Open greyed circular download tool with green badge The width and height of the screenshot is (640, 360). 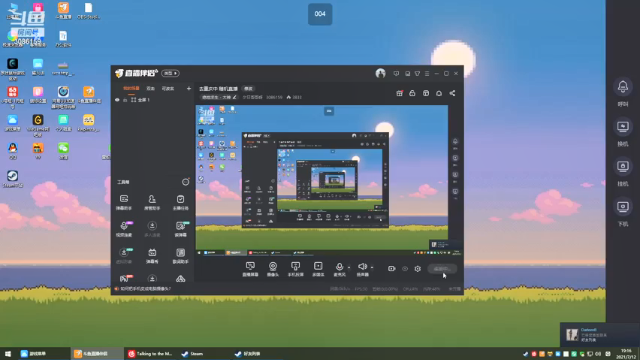pyautogui.click(x=124, y=256)
